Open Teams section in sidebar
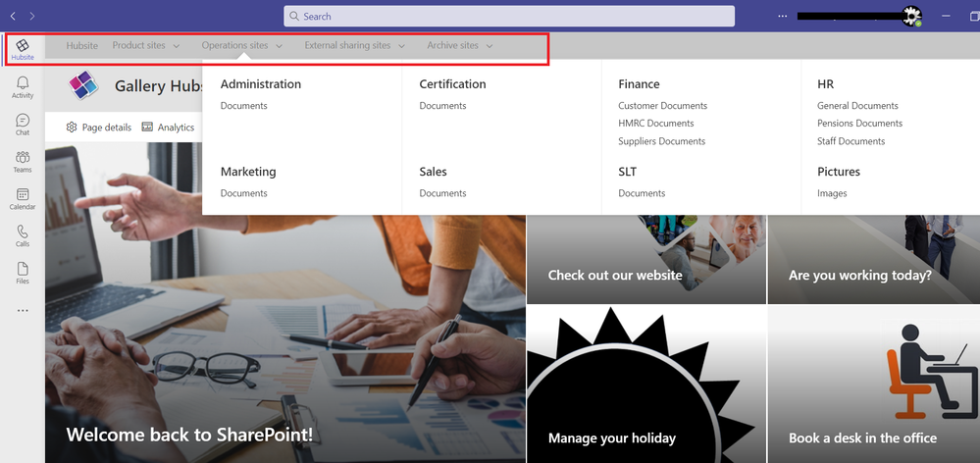Screen dimensions: 980x463 pos(23,162)
